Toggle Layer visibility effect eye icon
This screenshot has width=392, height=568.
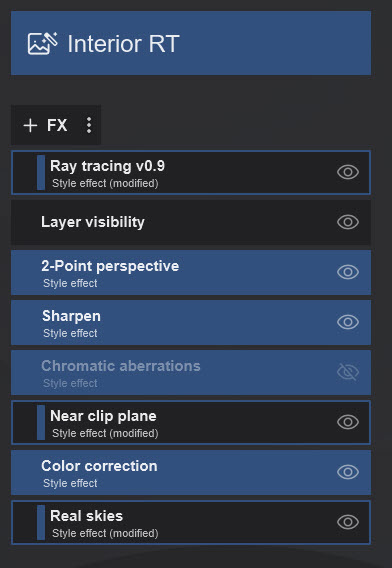tap(348, 222)
